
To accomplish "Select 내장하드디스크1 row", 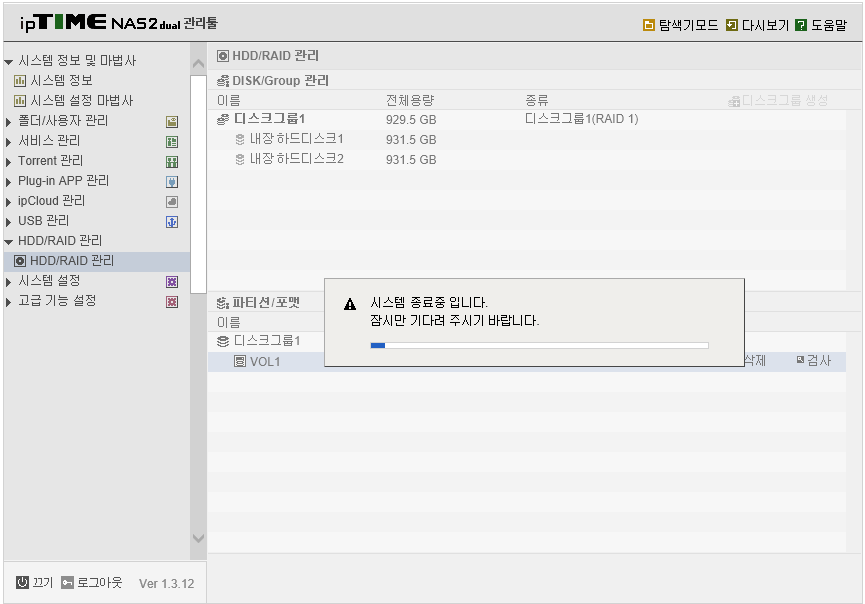I will 527,139.
